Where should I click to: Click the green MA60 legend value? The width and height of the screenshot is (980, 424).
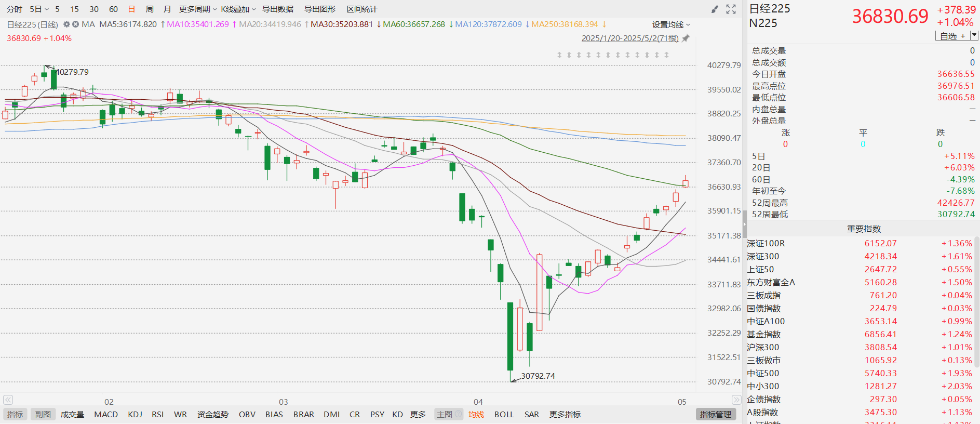point(414,24)
